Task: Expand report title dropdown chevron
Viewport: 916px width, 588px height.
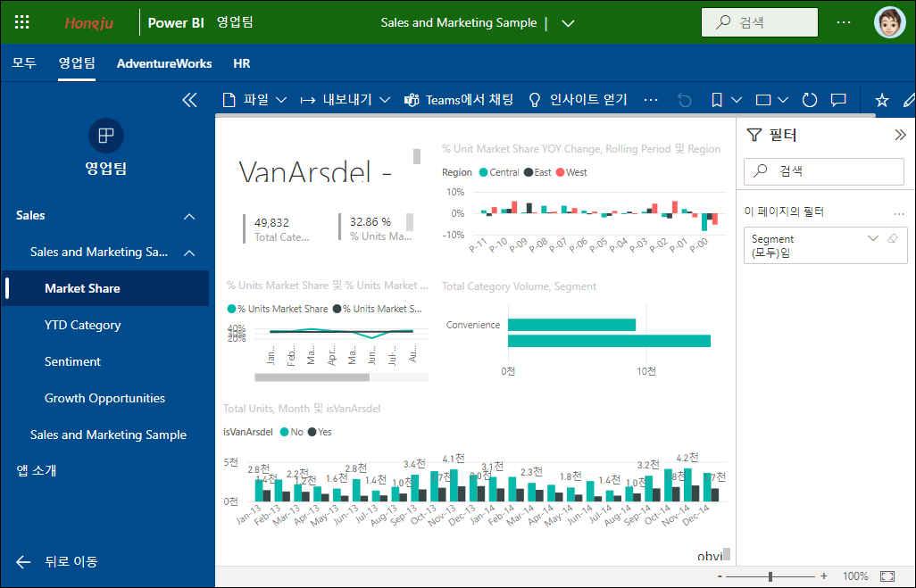Action: point(568,23)
